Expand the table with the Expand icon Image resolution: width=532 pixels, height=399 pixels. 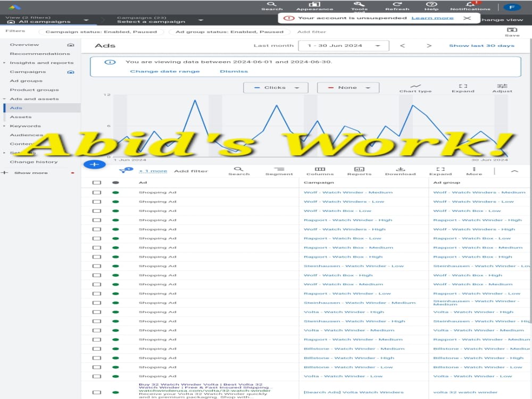click(x=440, y=171)
